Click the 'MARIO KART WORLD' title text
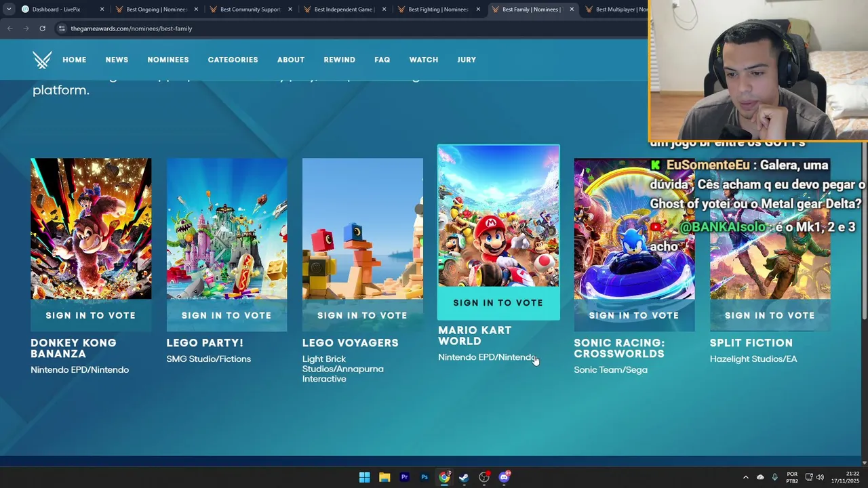Image resolution: width=868 pixels, height=488 pixels. (x=475, y=335)
